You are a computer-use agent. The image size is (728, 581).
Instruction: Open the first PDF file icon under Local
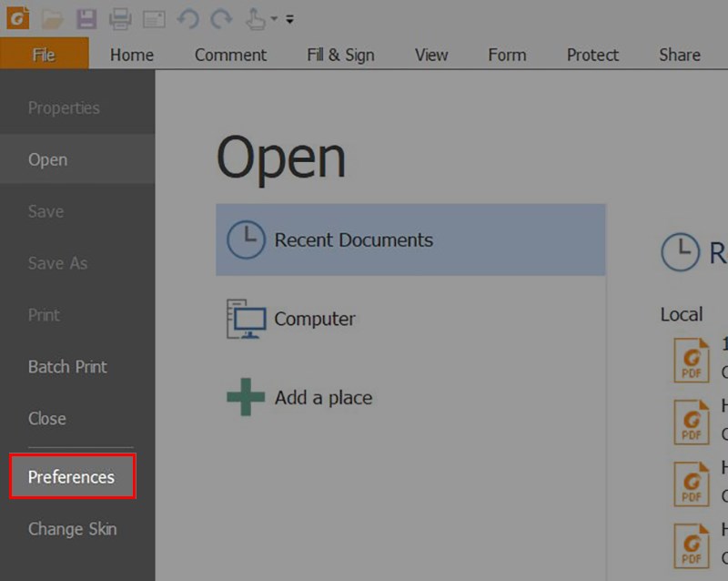pyautogui.click(x=692, y=361)
